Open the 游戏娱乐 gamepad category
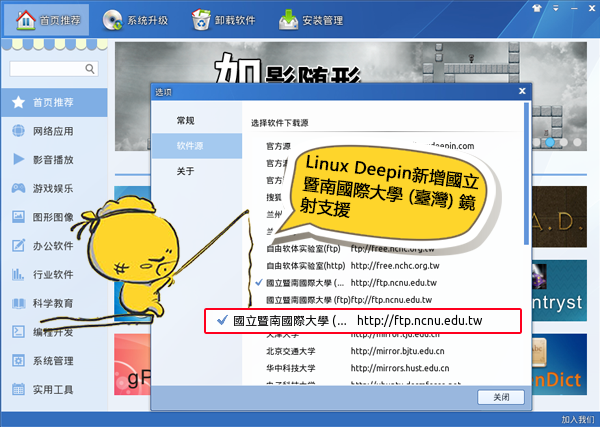Screen dimensions: 600x427 (54, 188)
